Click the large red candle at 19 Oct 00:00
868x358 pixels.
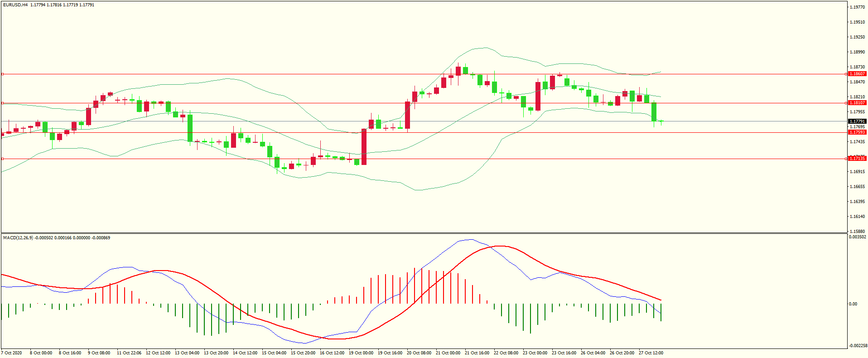click(364, 147)
